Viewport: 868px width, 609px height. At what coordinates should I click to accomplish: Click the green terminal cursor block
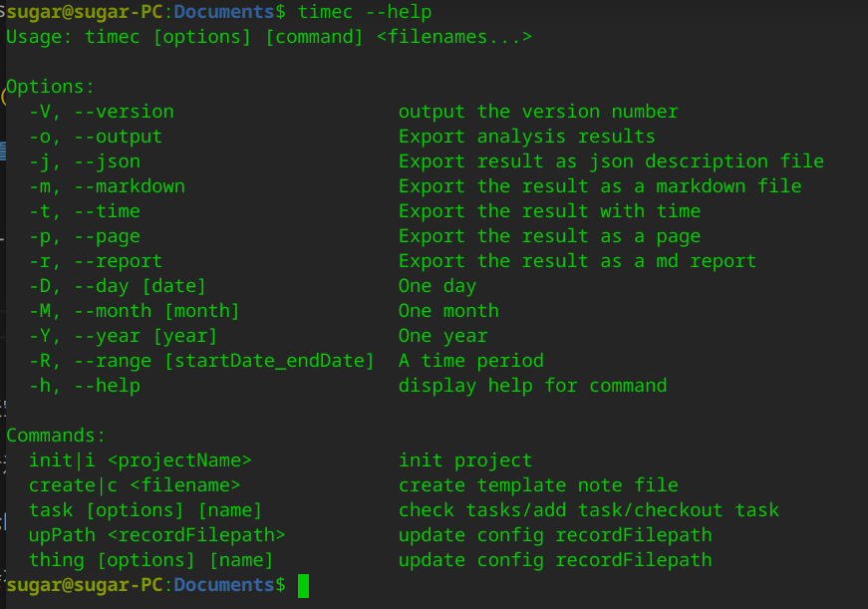click(x=303, y=586)
